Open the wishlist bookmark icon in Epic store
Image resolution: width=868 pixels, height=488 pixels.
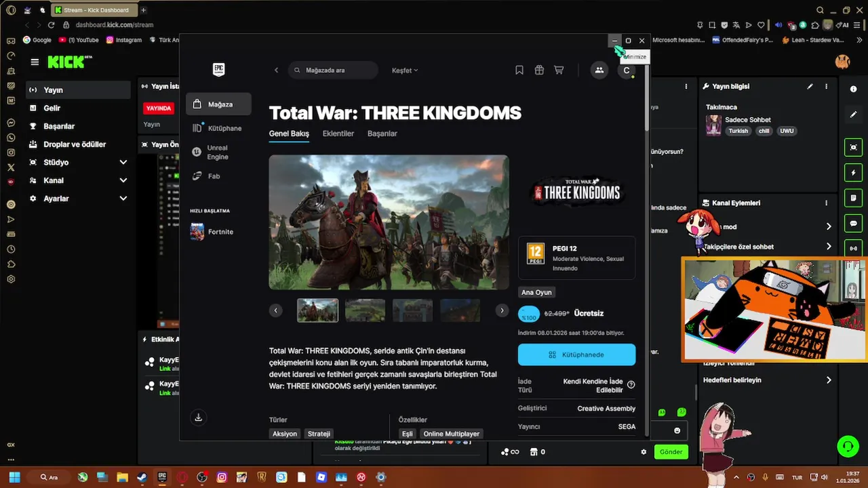519,70
